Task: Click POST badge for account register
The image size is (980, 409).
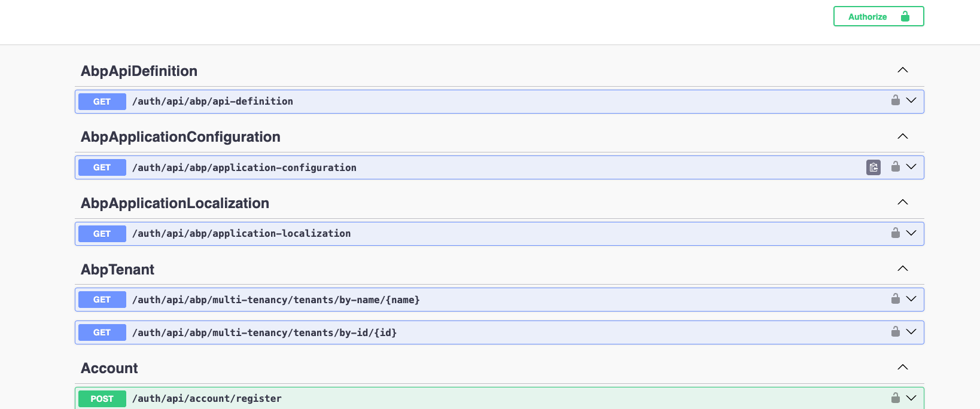Action: pyautogui.click(x=102, y=399)
